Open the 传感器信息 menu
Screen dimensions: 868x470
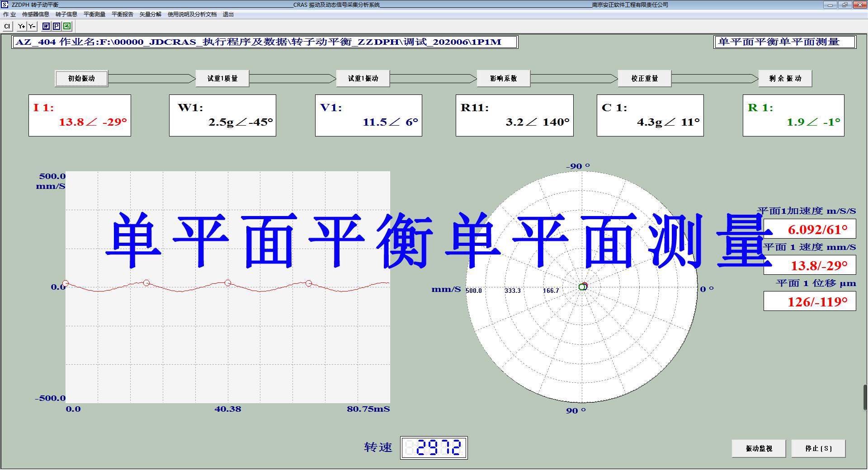36,14
